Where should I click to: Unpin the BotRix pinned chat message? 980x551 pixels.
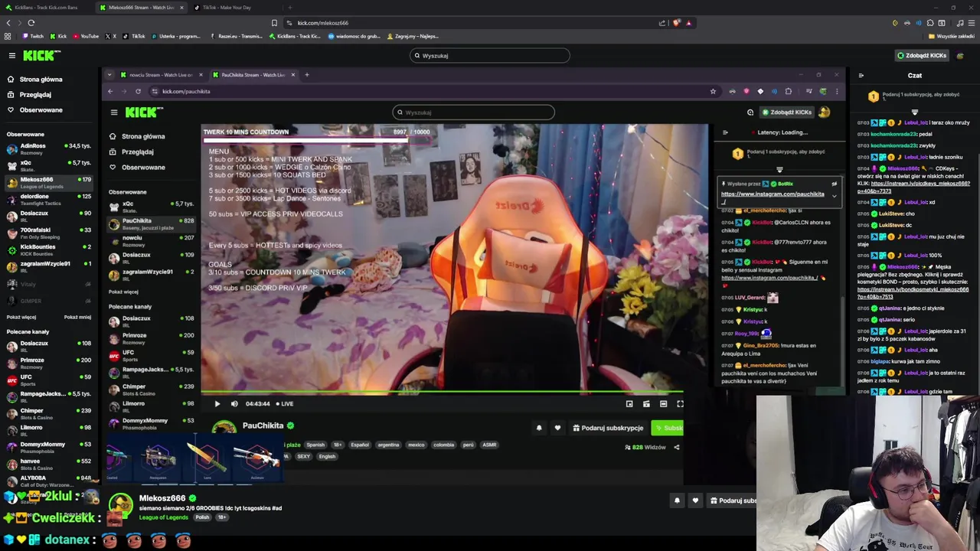pyautogui.click(x=835, y=184)
